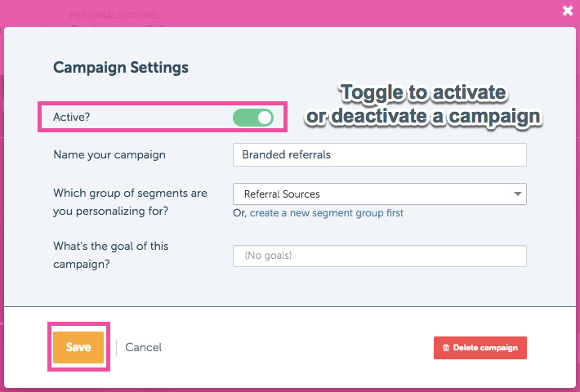Open the Referral Sources segment group dropdown
The width and height of the screenshot is (580, 392).
coord(380,194)
